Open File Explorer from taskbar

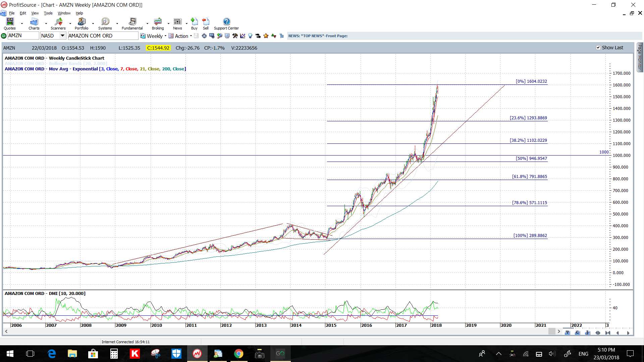click(72, 354)
